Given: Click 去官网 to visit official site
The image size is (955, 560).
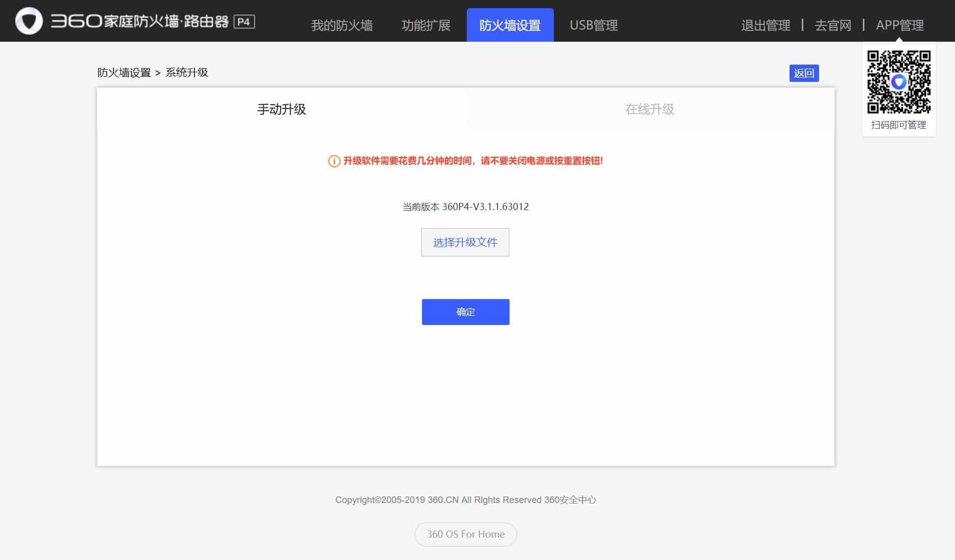Looking at the screenshot, I should (833, 25).
